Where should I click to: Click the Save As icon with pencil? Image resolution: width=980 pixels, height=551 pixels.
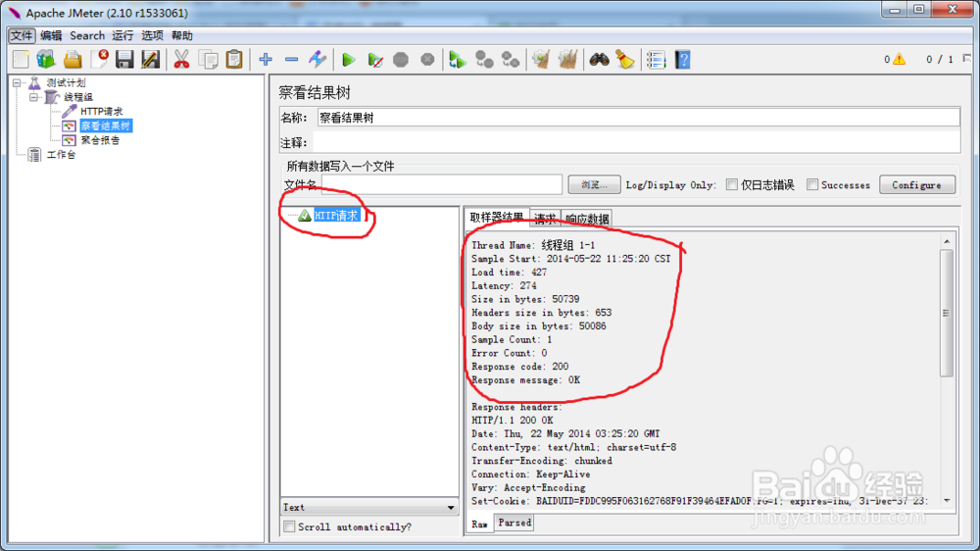pyautogui.click(x=151, y=60)
